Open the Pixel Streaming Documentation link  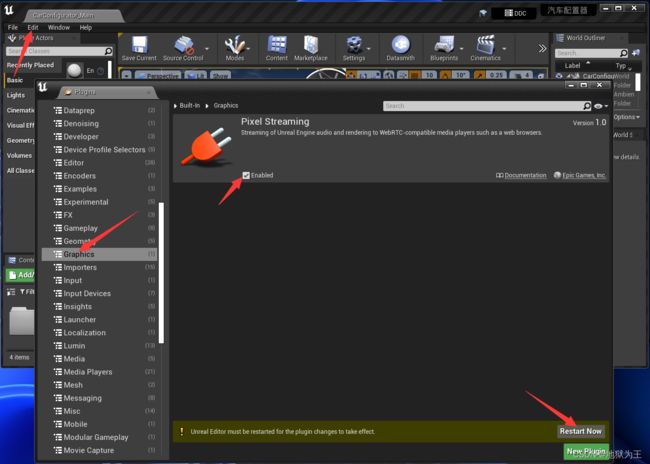[521, 175]
